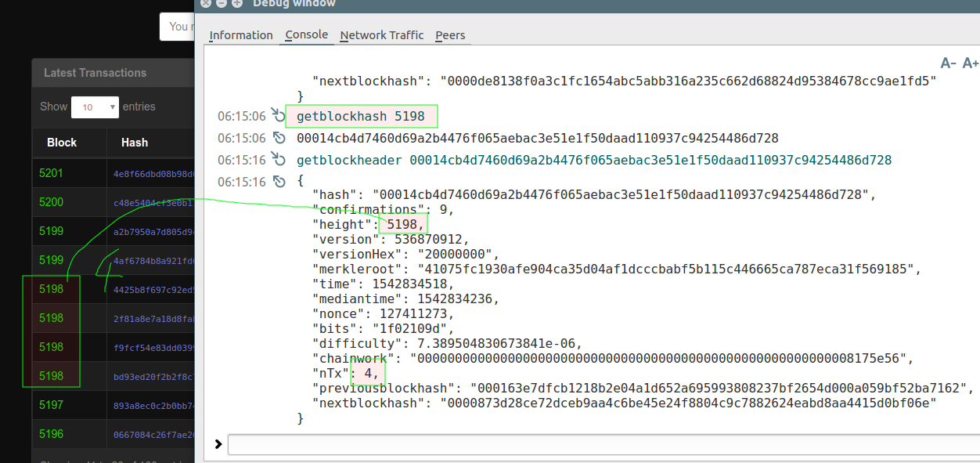980x463 pixels.
Task: Switch to the Information tab
Action: tap(241, 35)
